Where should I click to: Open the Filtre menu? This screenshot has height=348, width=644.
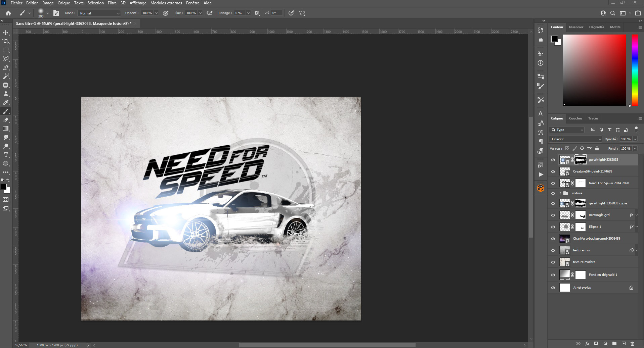(112, 3)
